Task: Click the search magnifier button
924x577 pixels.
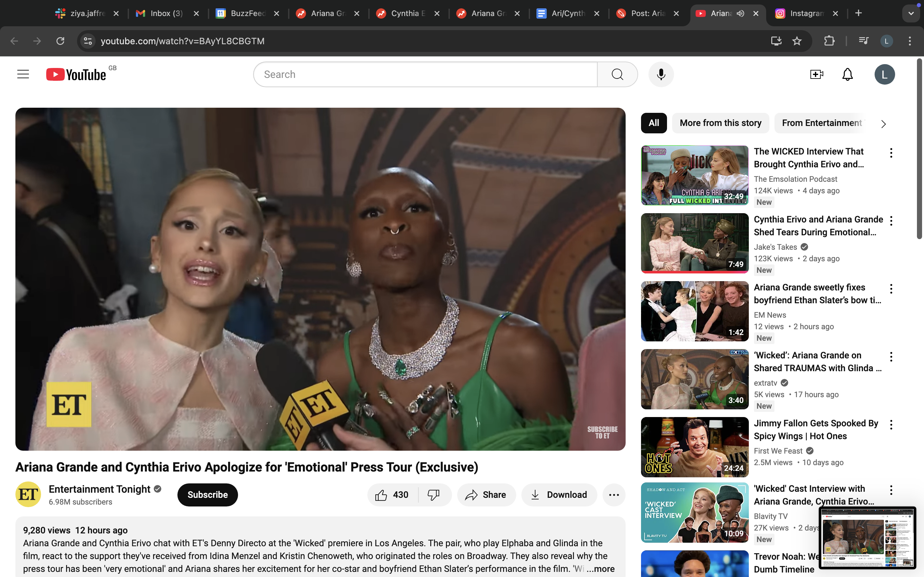Action: (x=617, y=74)
